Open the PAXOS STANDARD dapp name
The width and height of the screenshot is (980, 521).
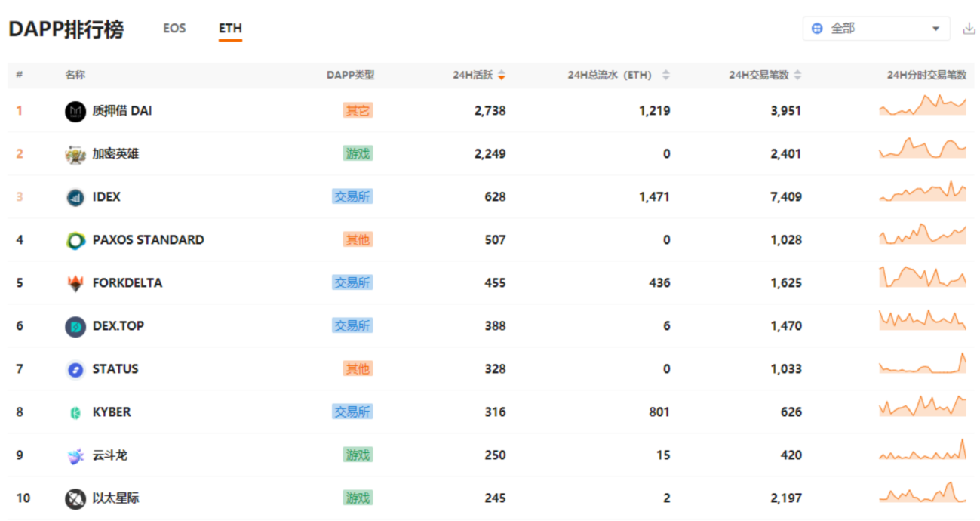(x=148, y=240)
